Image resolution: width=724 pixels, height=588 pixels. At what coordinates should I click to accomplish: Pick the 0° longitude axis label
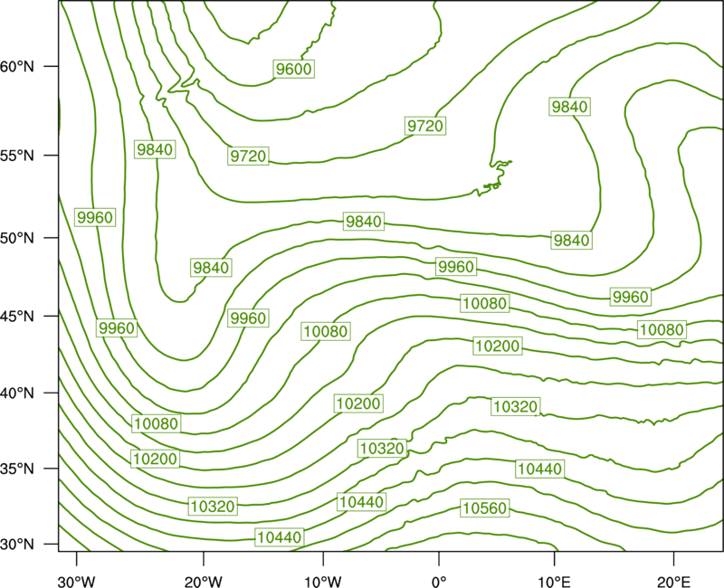point(439,582)
